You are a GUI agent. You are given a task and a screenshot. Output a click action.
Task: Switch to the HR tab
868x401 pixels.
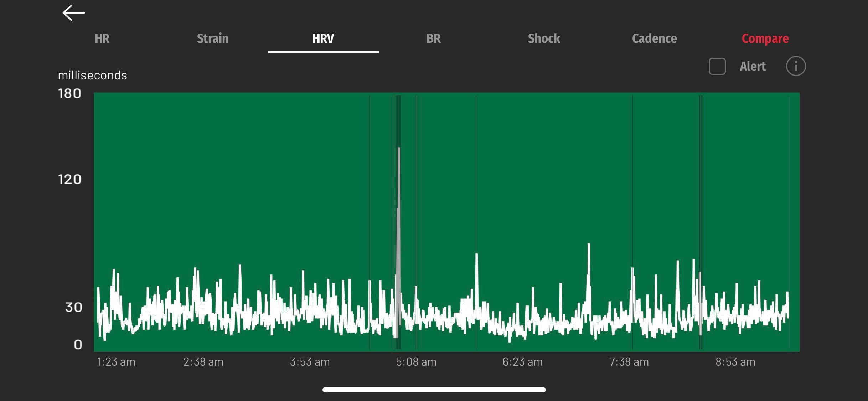(102, 38)
